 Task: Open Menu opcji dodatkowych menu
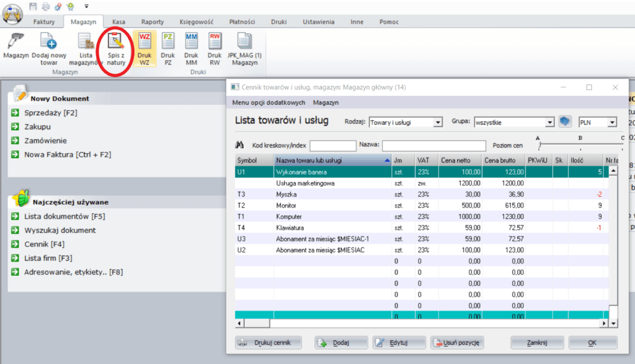(x=269, y=102)
